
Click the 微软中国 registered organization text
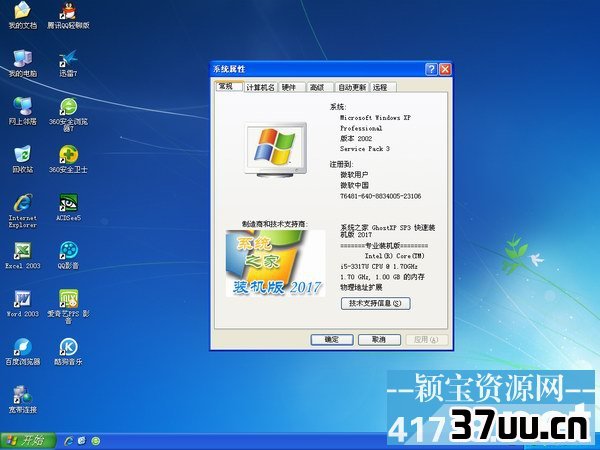coord(355,185)
